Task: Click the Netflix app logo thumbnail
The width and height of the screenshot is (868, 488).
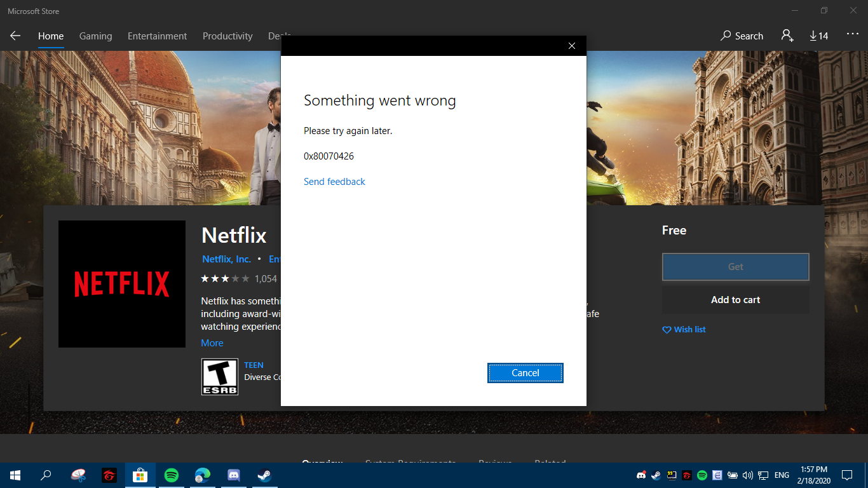Action: pos(122,284)
